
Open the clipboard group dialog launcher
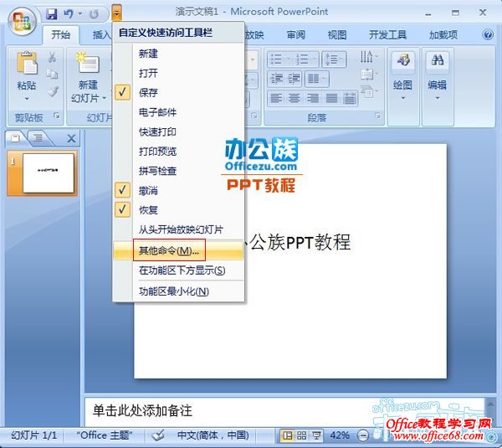(56, 116)
